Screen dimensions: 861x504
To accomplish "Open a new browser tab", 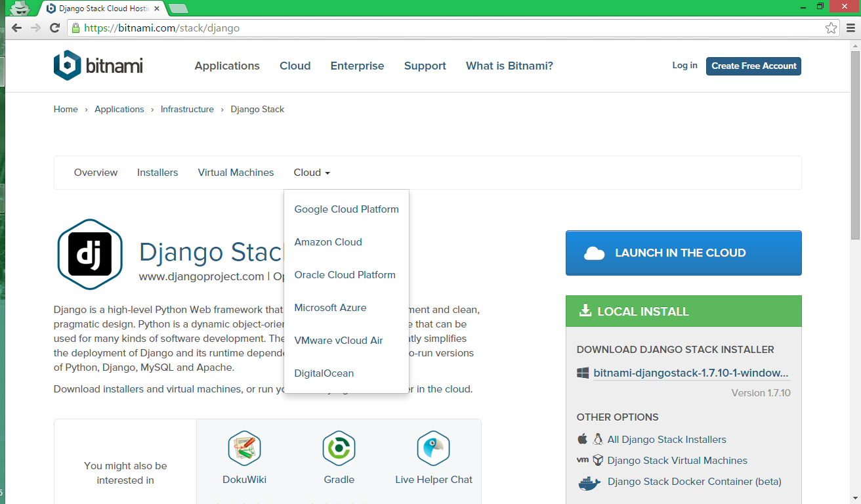I will [x=178, y=9].
